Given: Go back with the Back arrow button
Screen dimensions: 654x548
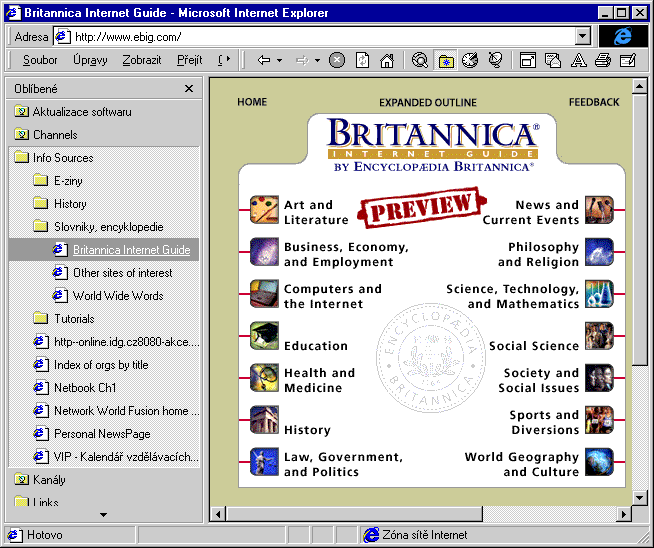Looking at the screenshot, I should [264, 60].
